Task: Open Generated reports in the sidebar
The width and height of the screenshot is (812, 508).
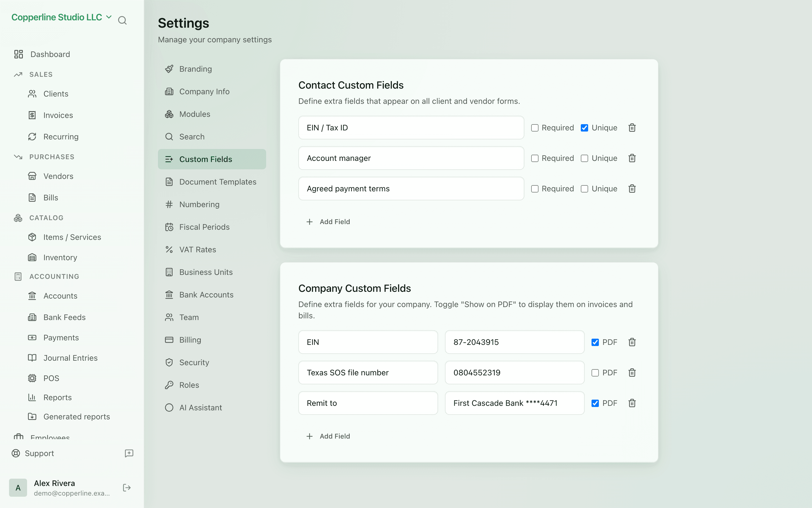Action: [76, 417]
